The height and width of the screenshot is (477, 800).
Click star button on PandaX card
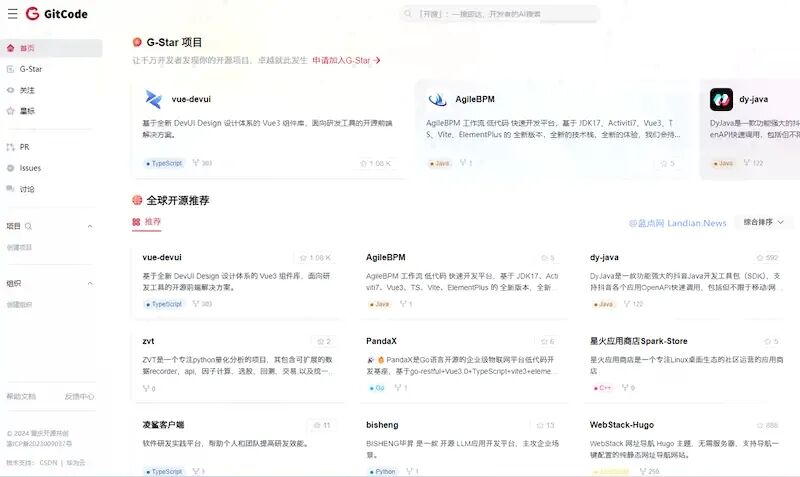point(548,341)
